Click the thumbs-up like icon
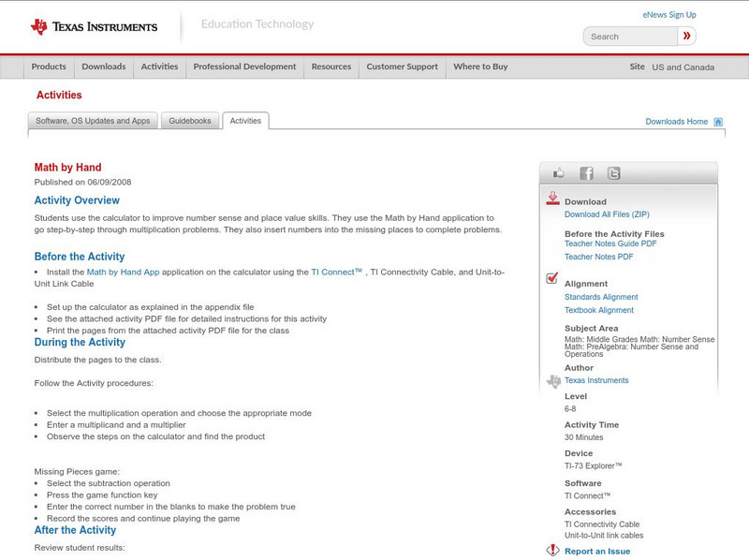This screenshot has height=560, width=749. click(559, 173)
